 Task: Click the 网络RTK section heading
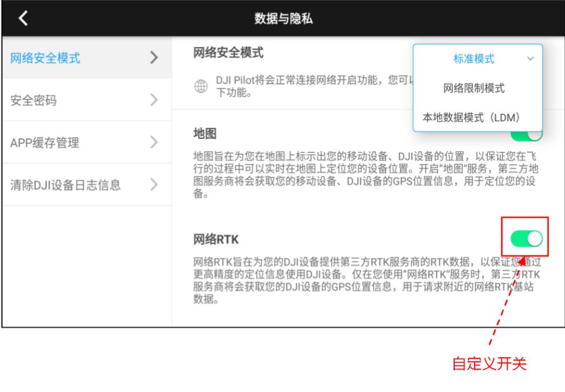point(216,239)
